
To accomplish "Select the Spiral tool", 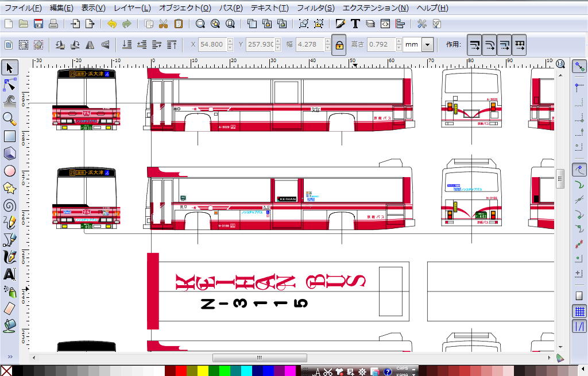I will tap(9, 205).
